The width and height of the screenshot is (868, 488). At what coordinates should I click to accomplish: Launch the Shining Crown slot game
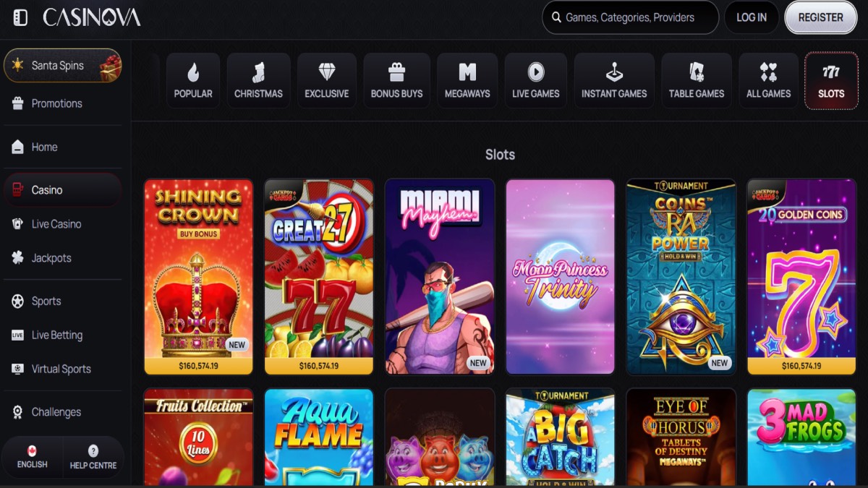click(x=198, y=276)
